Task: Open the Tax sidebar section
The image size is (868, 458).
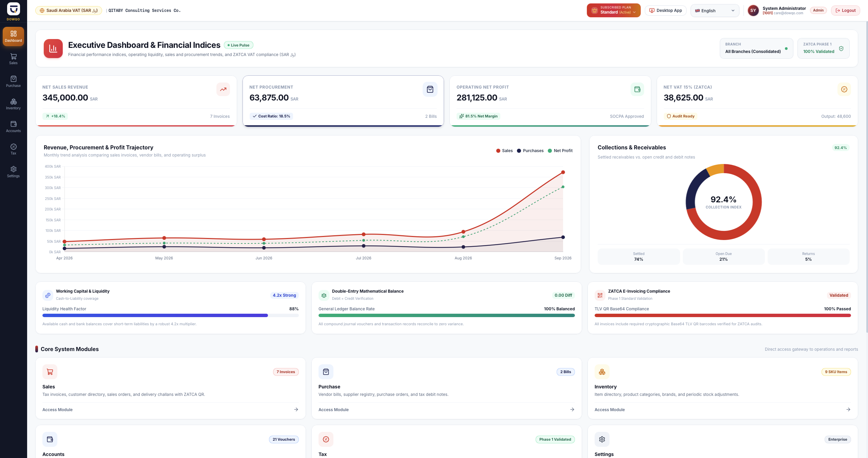Action: click(13, 149)
